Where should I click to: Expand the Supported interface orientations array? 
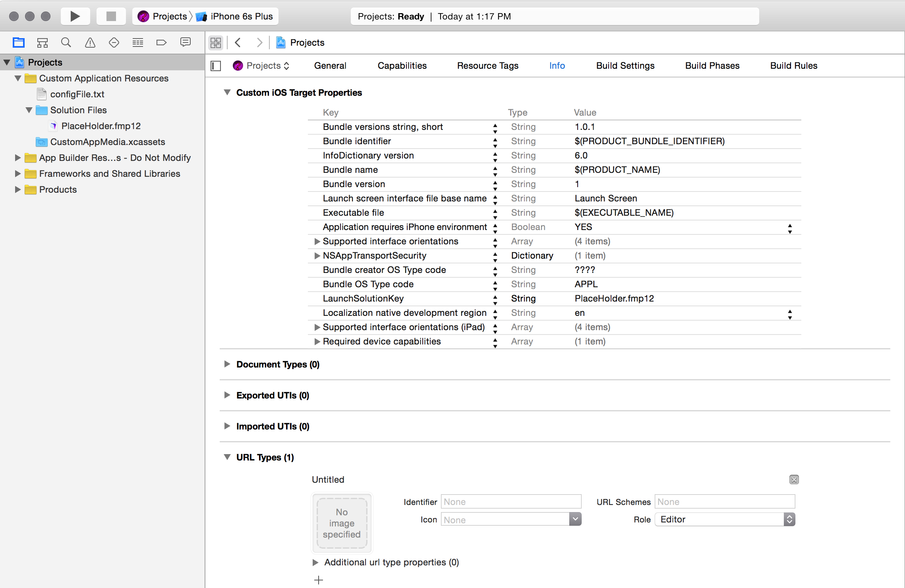[317, 241]
